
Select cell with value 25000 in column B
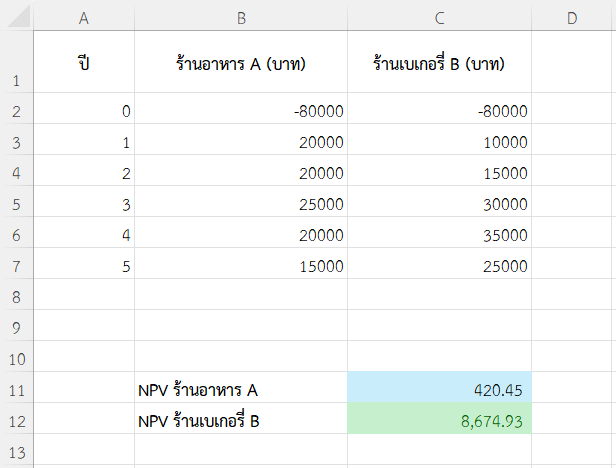click(x=241, y=201)
